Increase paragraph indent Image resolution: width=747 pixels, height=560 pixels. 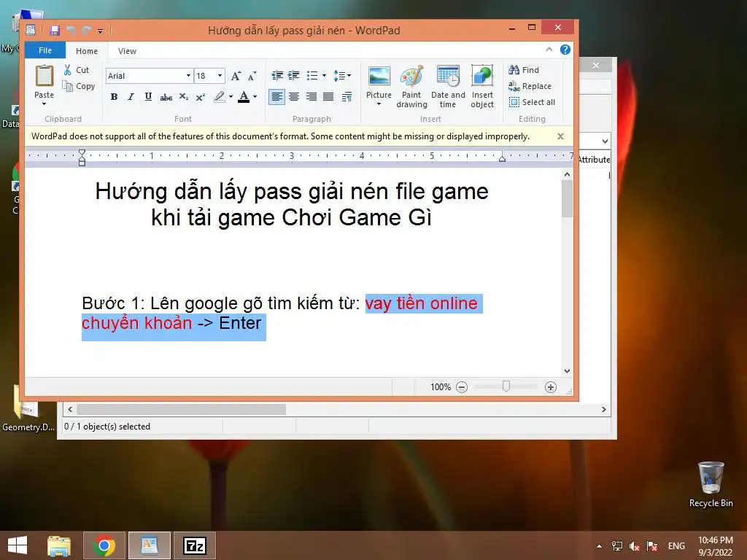[293, 75]
